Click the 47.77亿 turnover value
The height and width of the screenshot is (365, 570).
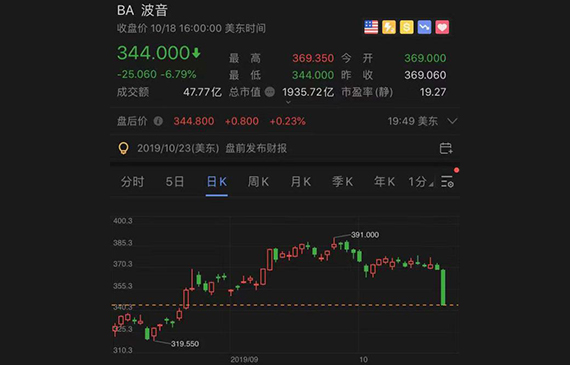(x=202, y=92)
